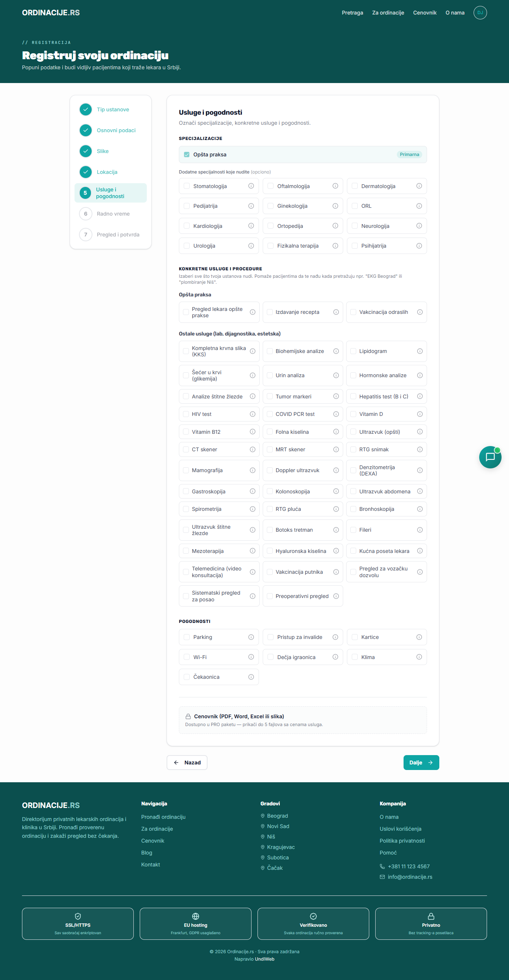
Task: Click completed Lokacija step checkmark
Action: tap(86, 172)
